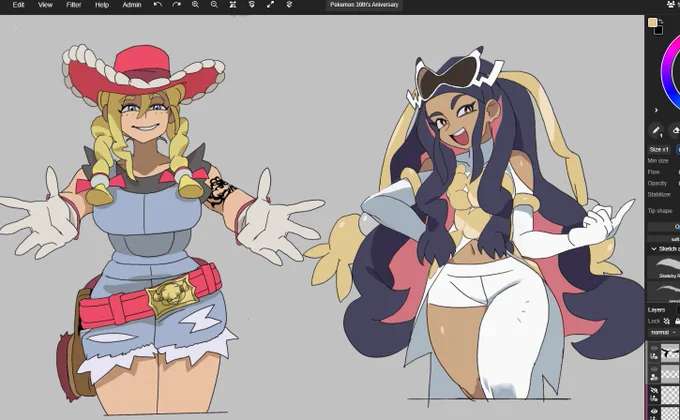680x420 pixels.
Task: Swap foreground and background colors
Action: click(661, 21)
